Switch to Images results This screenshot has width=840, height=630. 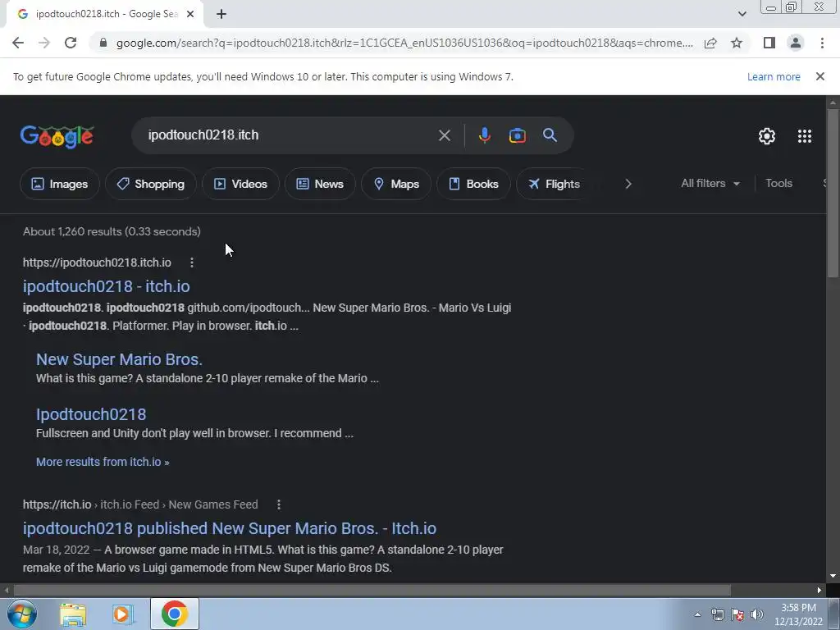tap(59, 184)
